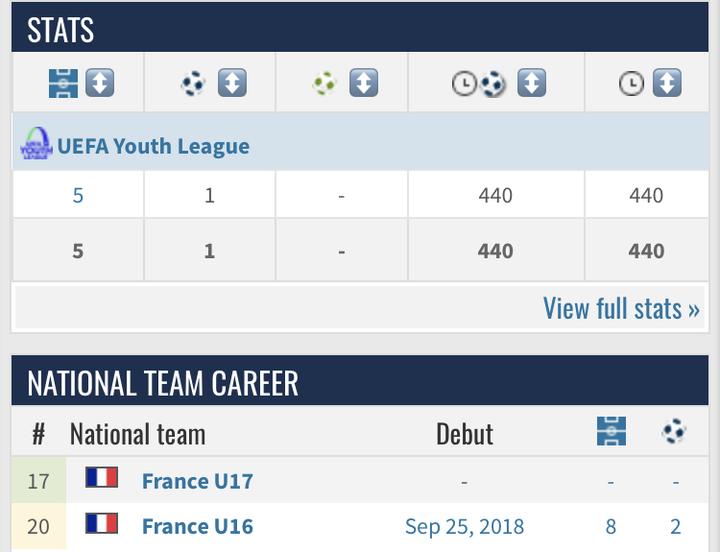Toggle sort by assists column arrows

point(363,83)
